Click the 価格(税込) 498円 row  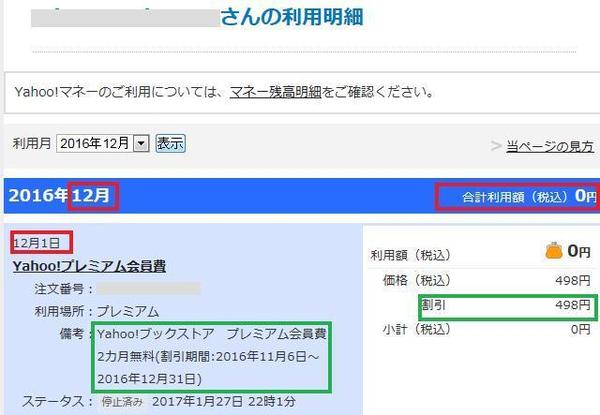click(486, 280)
